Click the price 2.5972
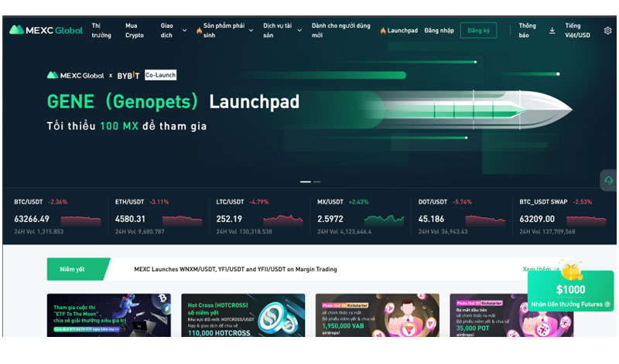619x364 pixels. click(x=330, y=219)
